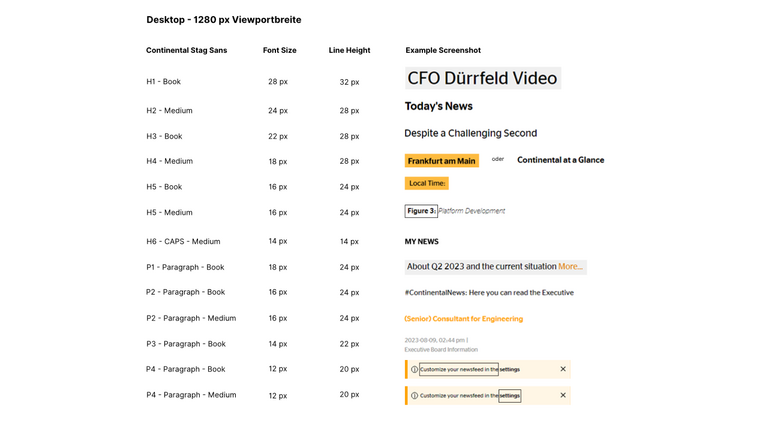The image size is (768, 432).
Task: Click the 'Continental at a Glance' heading
Action: point(560,160)
